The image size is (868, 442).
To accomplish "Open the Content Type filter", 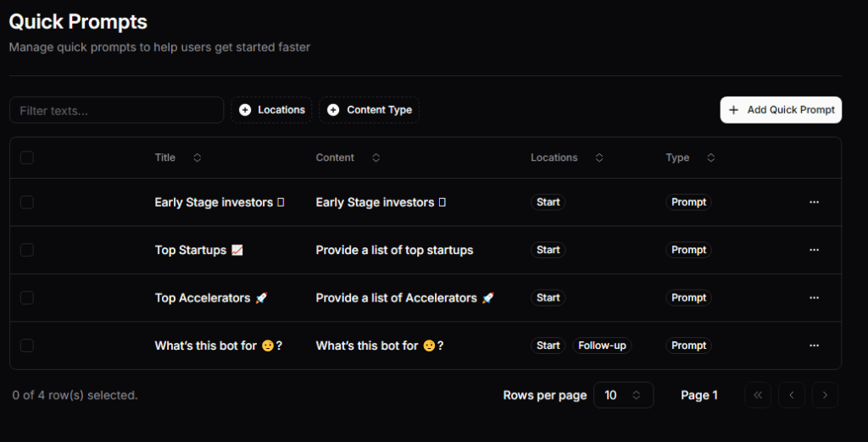I will [x=369, y=110].
